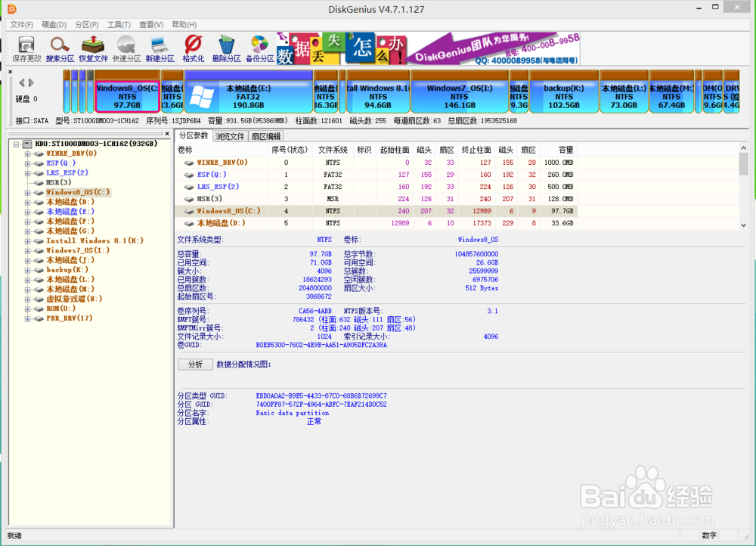Click the 保存更改 (Save Changes) icon
756x546 pixels.
tap(24, 47)
